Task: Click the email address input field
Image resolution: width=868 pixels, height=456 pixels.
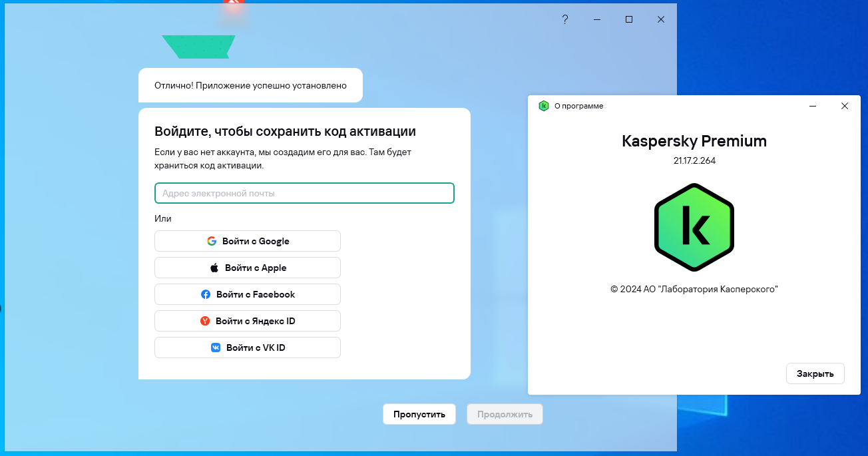Action: [304, 193]
